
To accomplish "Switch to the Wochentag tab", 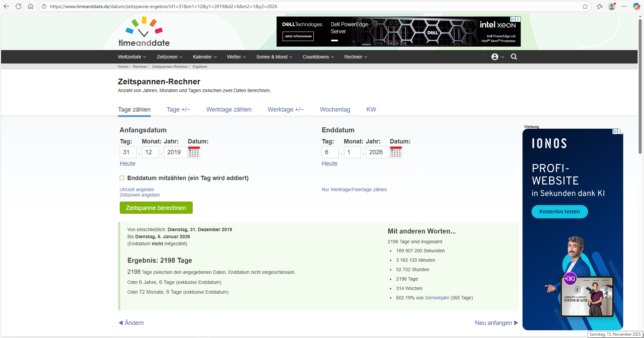I will coord(335,110).
